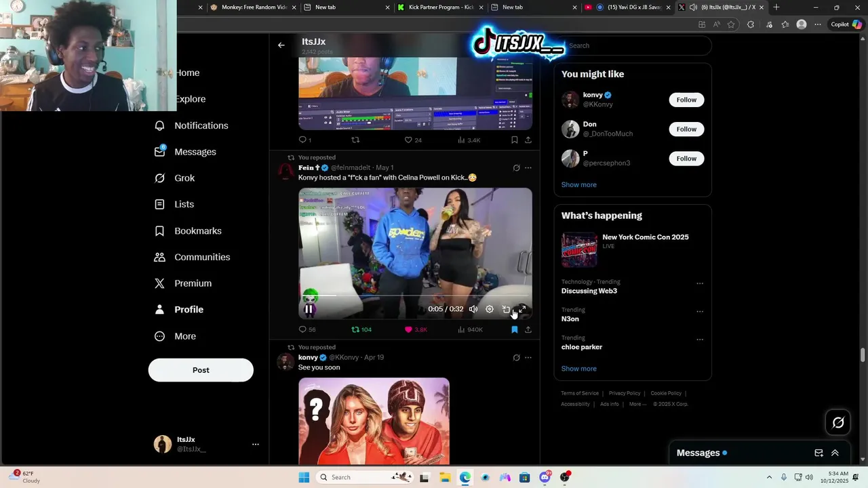Screen dimensions: 868x488
Task: Open more options on Fein's post
Action: 528,167
